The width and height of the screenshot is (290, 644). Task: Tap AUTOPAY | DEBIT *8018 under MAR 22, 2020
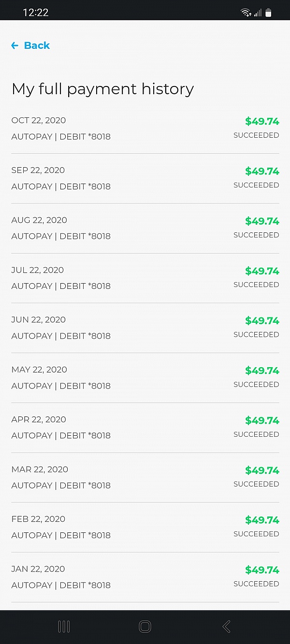pos(61,486)
